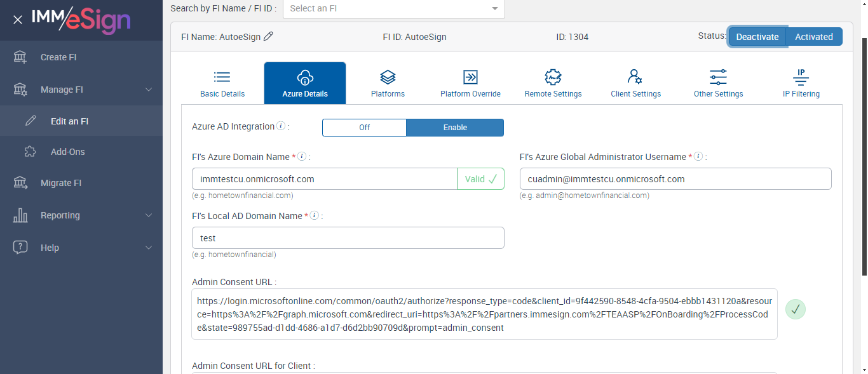Edit FI Name with the pencil icon
Image resolution: width=868 pixels, height=374 pixels.
tap(268, 37)
